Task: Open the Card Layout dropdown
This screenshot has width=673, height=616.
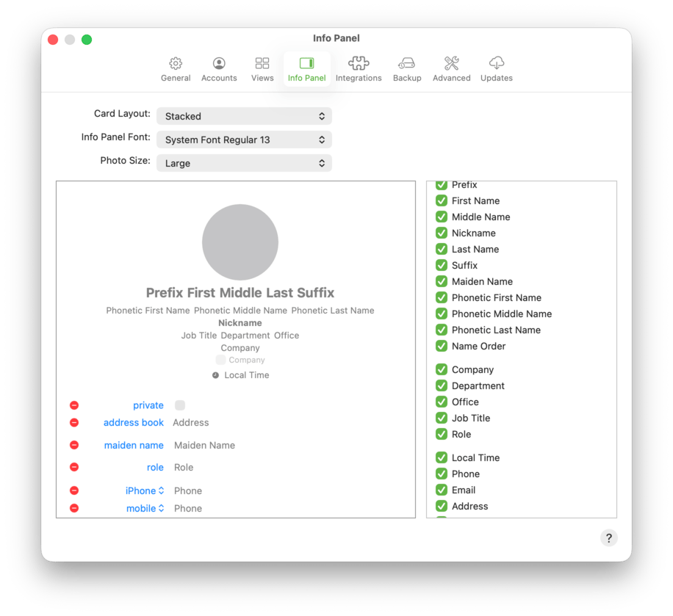Action: [244, 116]
